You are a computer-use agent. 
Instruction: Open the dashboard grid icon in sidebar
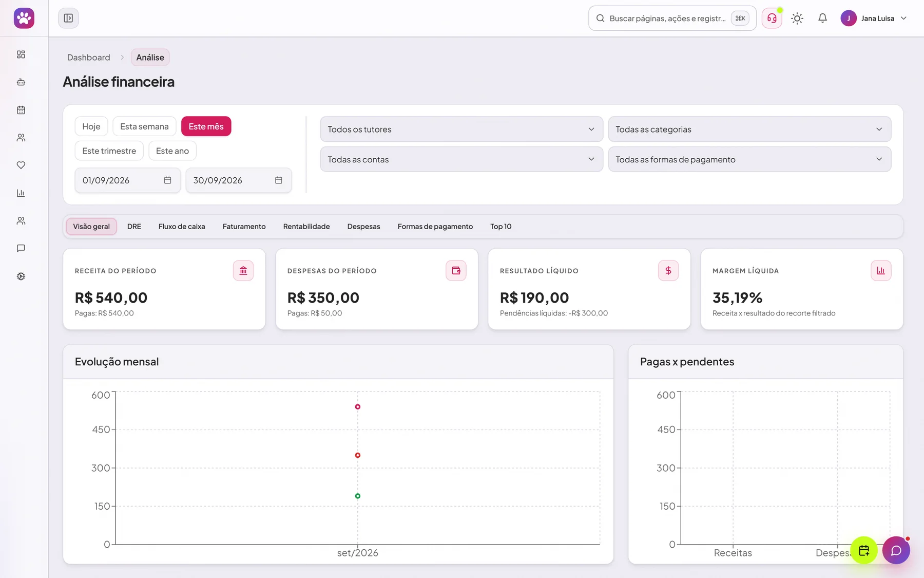tap(21, 54)
